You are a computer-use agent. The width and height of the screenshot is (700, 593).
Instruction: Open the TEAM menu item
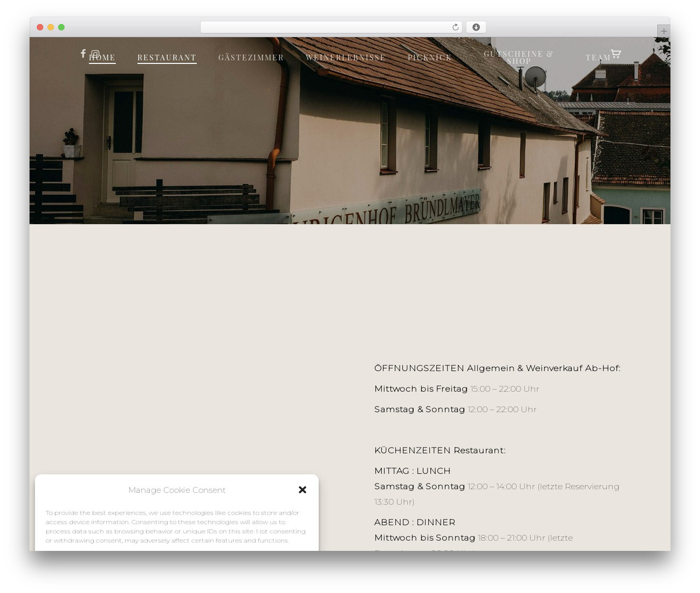(x=598, y=57)
